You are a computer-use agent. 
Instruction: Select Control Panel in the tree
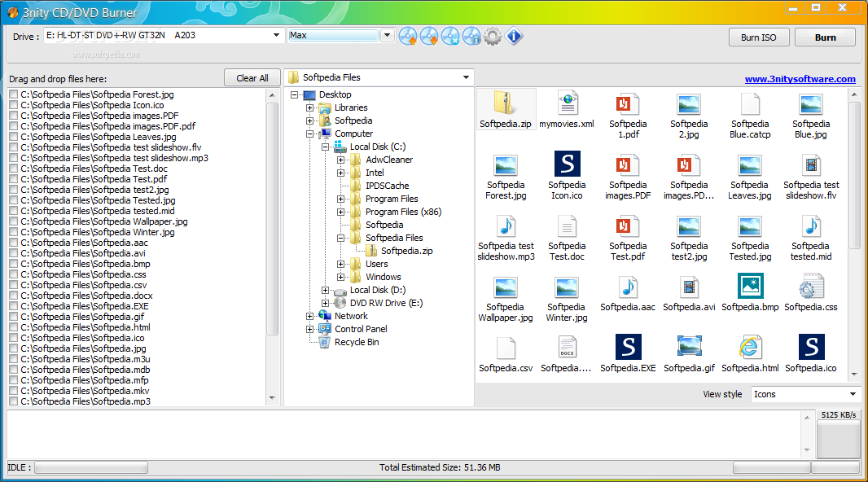361,329
